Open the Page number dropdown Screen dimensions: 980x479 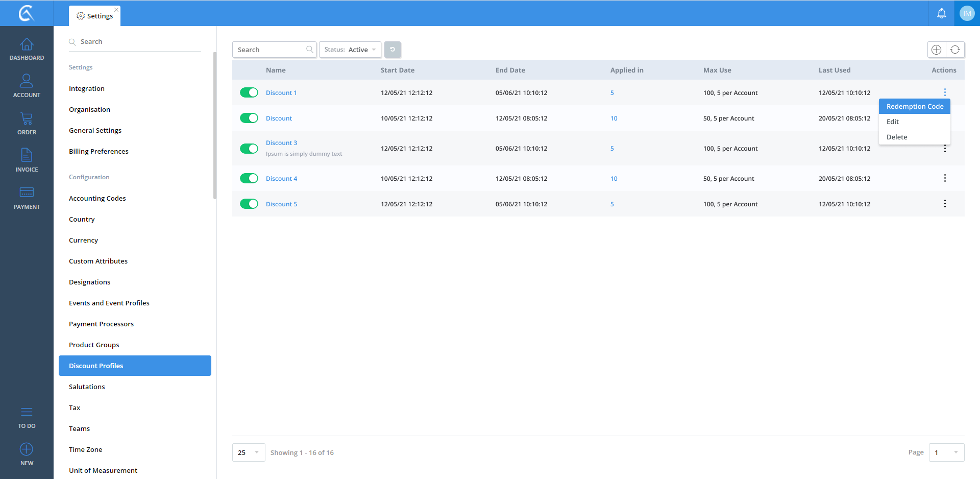click(946, 452)
